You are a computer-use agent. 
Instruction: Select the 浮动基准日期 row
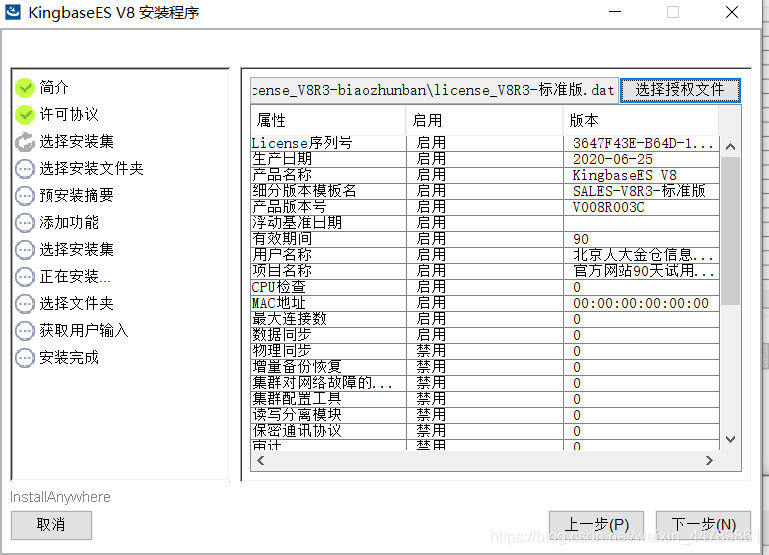(485, 223)
